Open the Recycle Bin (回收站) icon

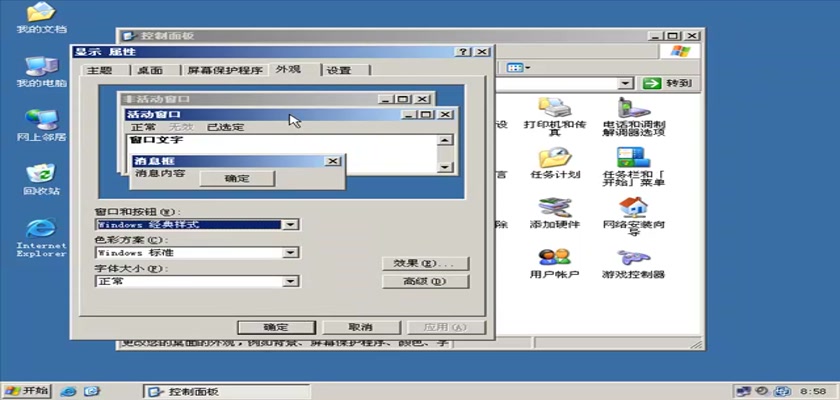pyautogui.click(x=41, y=180)
